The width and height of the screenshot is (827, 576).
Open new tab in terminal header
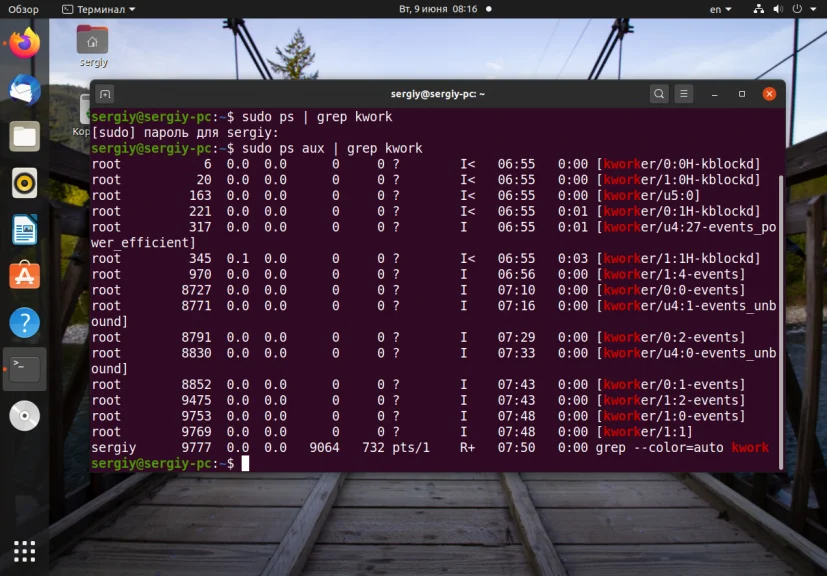(105, 94)
